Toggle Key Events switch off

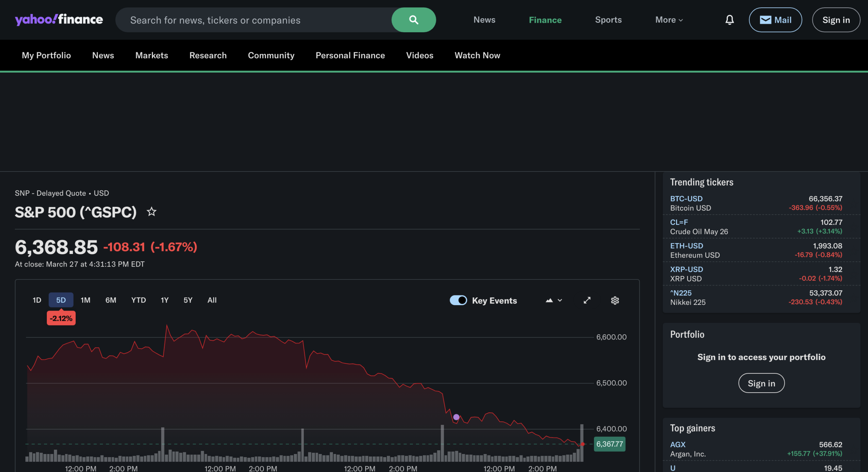[x=458, y=300]
